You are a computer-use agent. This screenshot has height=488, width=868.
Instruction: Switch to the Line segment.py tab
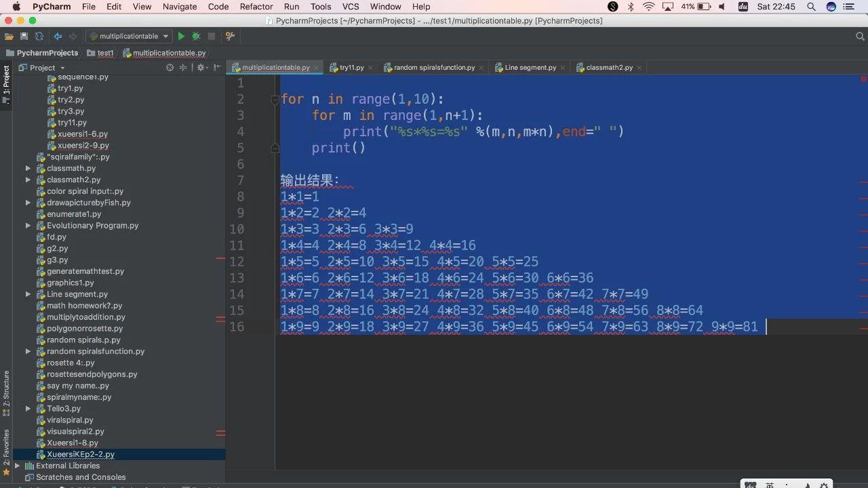click(x=530, y=68)
